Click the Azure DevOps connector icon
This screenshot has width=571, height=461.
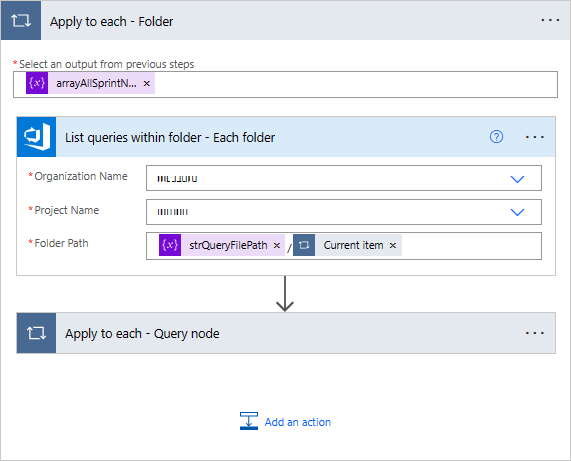(36, 137)
